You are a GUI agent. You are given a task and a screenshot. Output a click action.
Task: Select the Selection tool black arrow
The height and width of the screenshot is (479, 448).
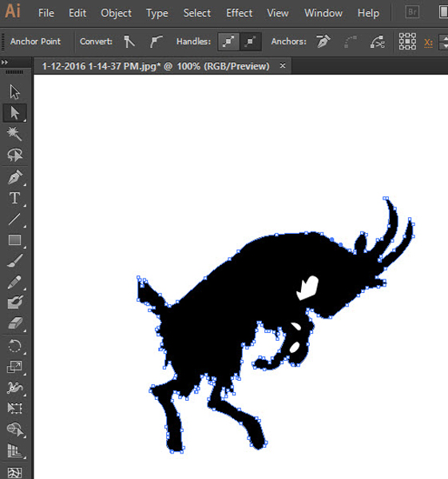click(x=14, y=92)
